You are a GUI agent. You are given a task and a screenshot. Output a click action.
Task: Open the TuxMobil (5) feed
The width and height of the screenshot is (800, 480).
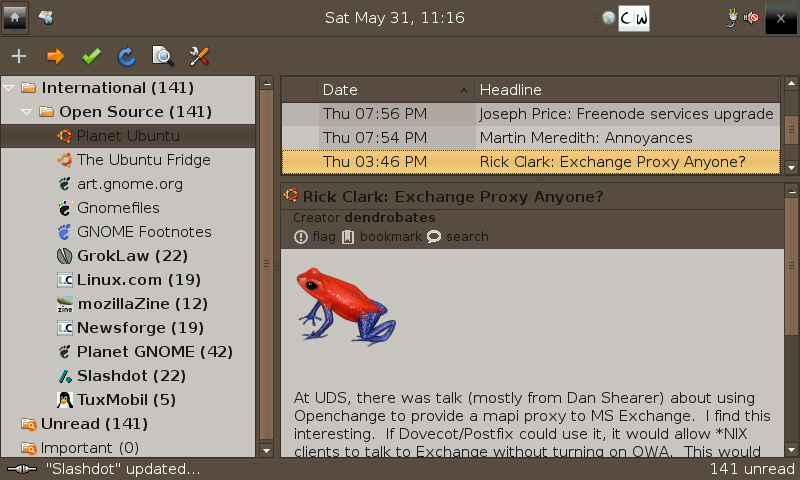point(128,399)
